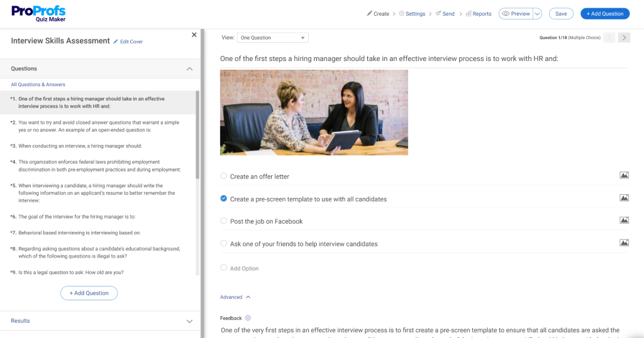Click image icon beside 'Create an offer letter'
This screenshot has height=338, width=644.
pos(624,176)
